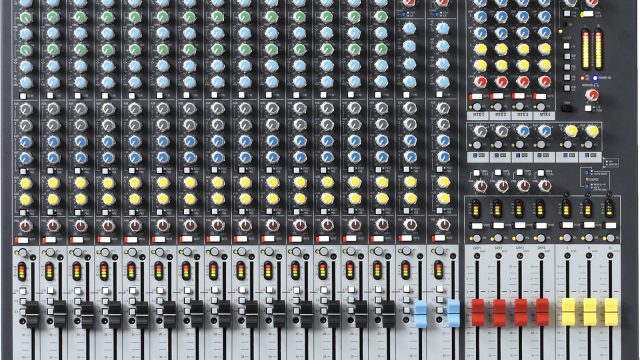The height and width of the screenshot is (360, 640).
Task: Toggle the white mute switch above GRP1 fader
Action: [x=476, y=225]
